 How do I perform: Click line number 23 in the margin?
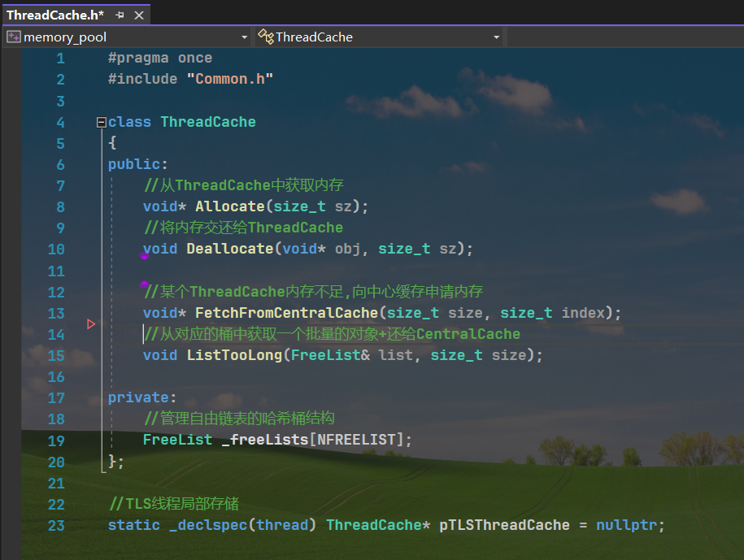coord(56,525)
